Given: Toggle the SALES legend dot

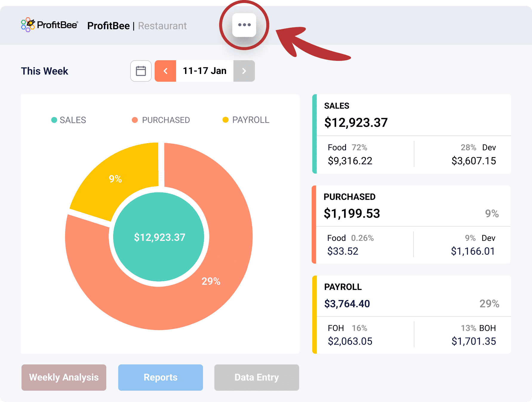Looking at the screenshot, I should pyautogui.click(x=54, y=120).
